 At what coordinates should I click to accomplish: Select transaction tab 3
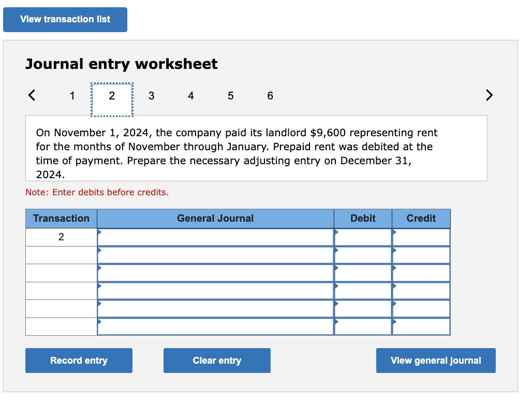[151, 95]
